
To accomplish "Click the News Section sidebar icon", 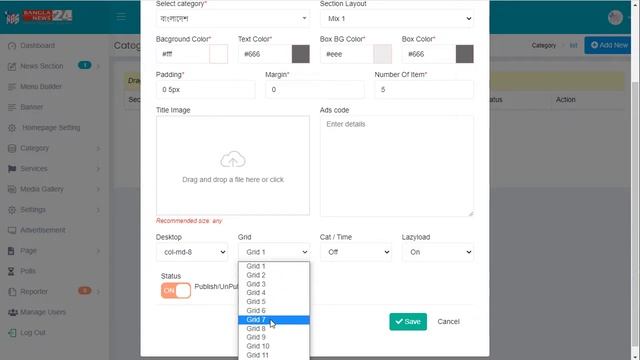I will pyautogui.click(x=12, y=66).
